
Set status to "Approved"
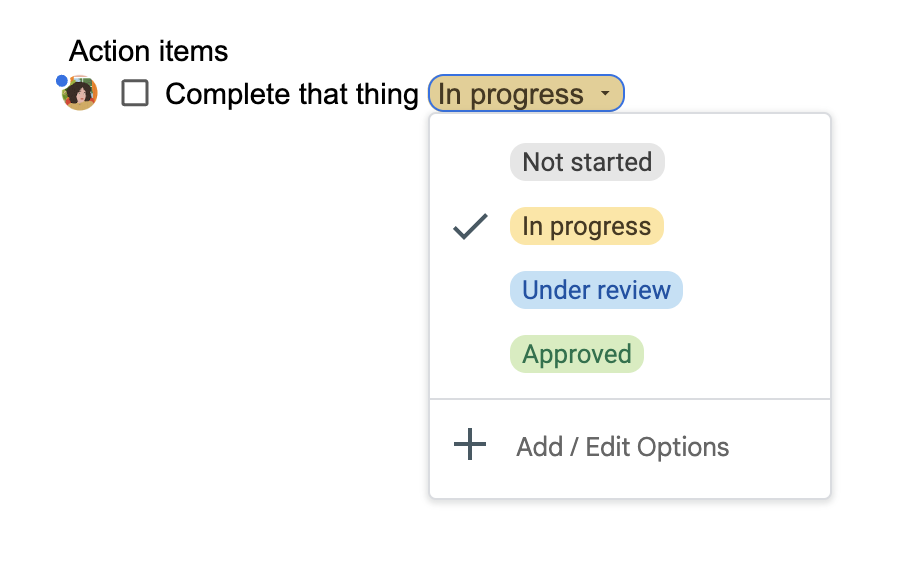point(577,354)
